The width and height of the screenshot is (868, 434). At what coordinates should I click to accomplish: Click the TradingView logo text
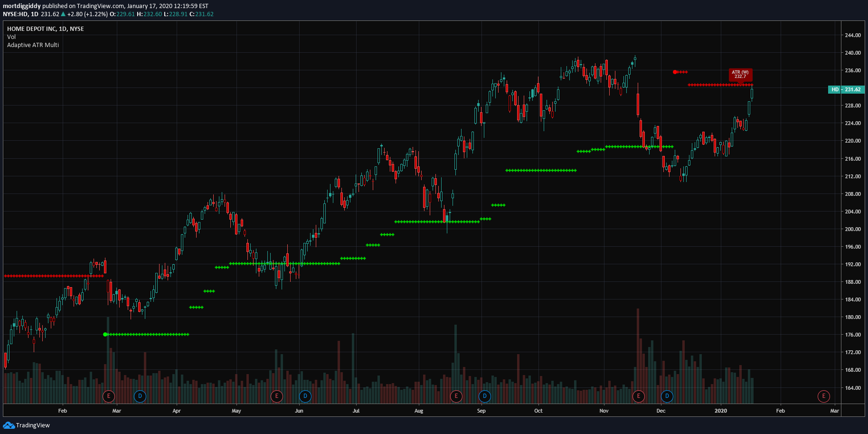(x=33, y=425)
